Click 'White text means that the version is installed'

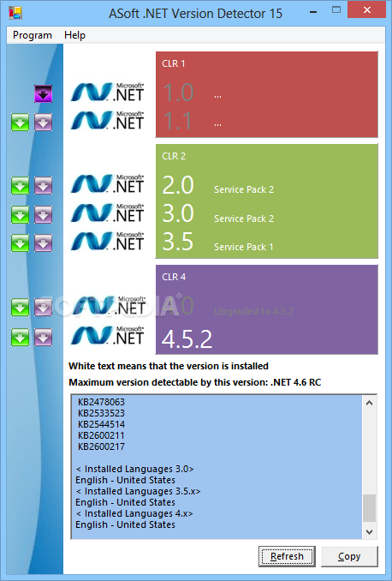(x=169, y=366)
